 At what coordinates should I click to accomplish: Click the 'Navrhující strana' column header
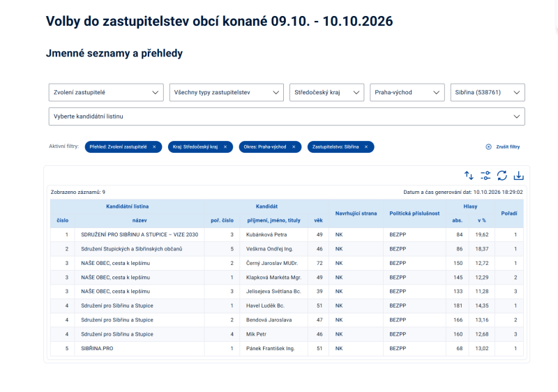click(356, 213)
